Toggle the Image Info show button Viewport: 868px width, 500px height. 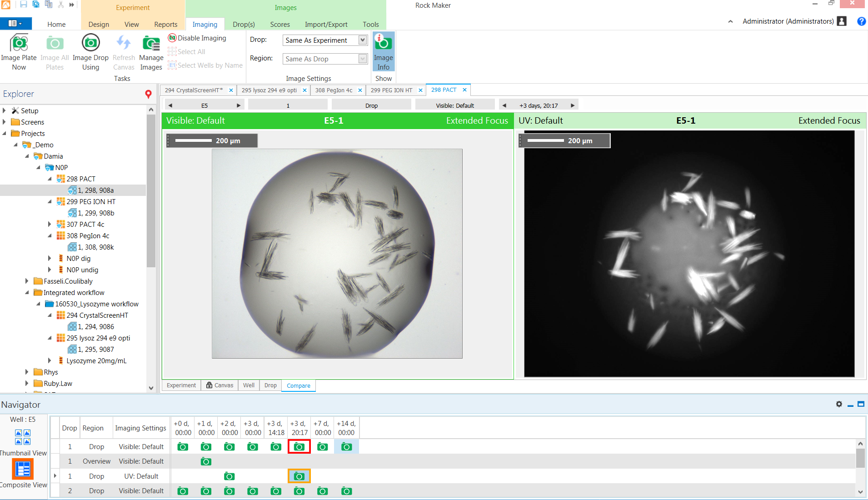click(x=383, y=51)
